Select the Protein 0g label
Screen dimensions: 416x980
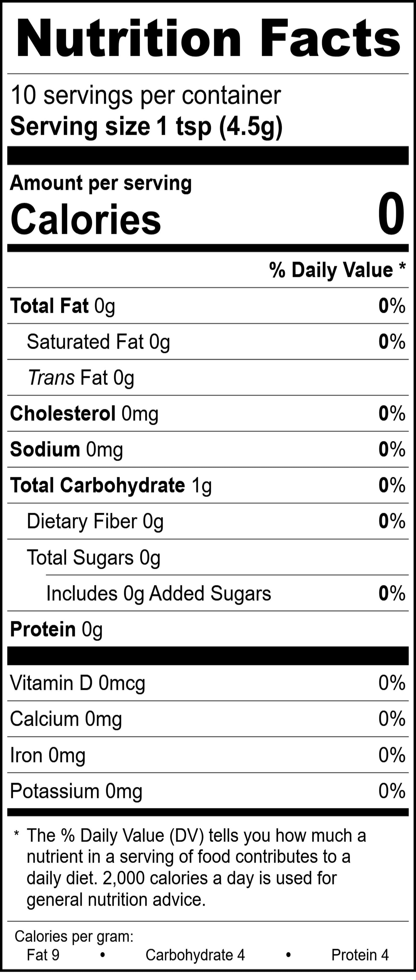56,629
